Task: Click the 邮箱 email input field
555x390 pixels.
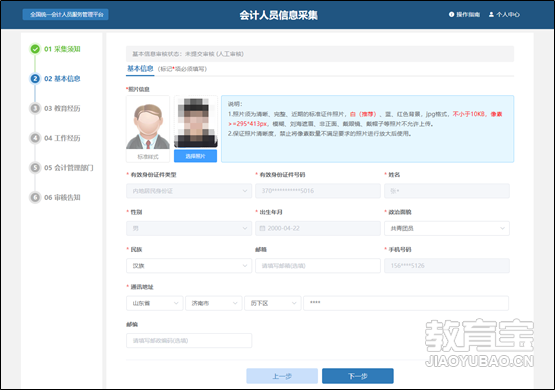Action: point(318,266)
